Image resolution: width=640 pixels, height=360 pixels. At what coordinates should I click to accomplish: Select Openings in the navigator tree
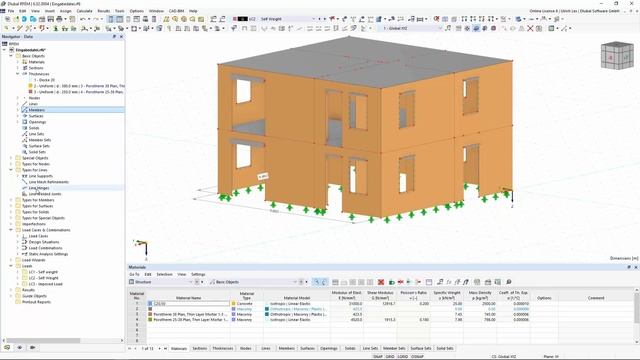[x=37, y=122]
